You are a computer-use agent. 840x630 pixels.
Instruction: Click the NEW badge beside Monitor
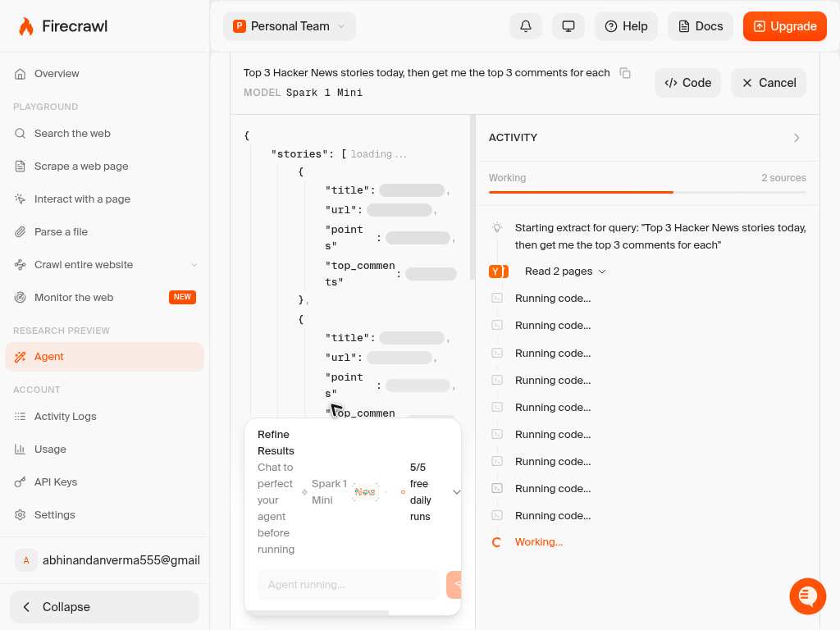click(182, 297)
